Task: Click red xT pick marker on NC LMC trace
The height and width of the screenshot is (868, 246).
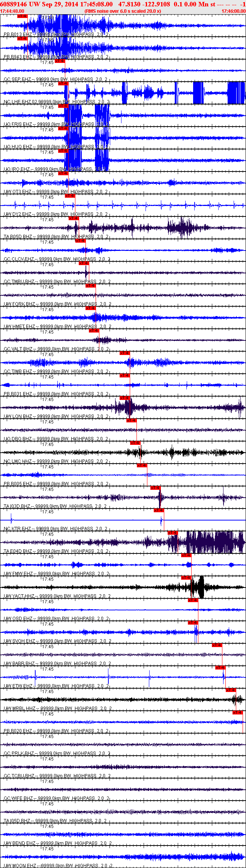Action: pos(135,443)
